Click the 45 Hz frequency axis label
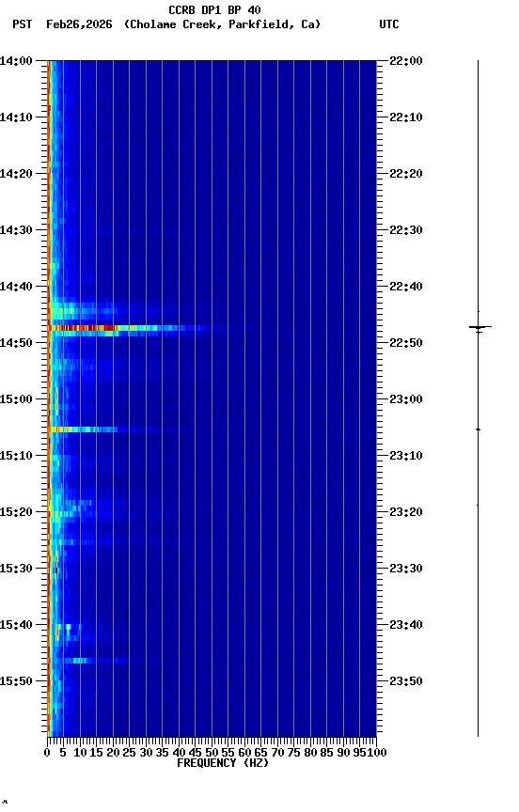This screenshot has width=519, height=812. pos(195,753)
